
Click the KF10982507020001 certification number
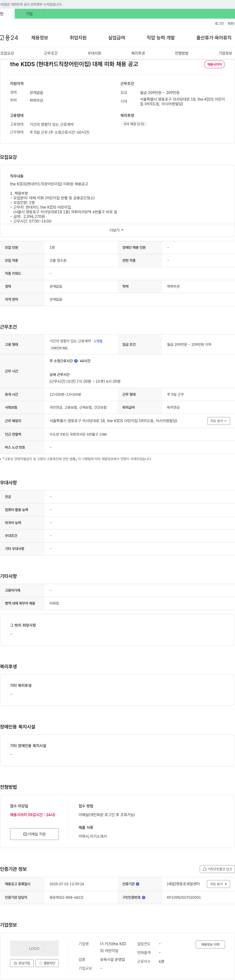[x=184, y=897]
